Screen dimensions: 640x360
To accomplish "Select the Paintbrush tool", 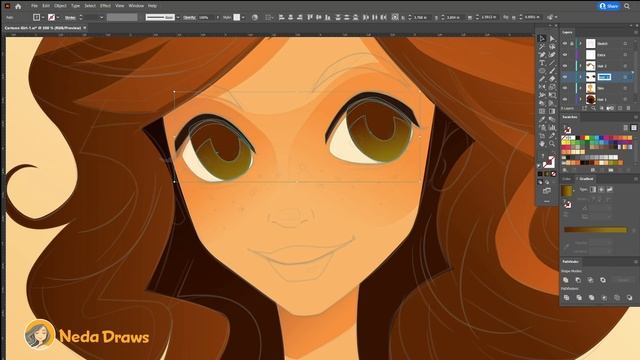I will coord(552,71).
